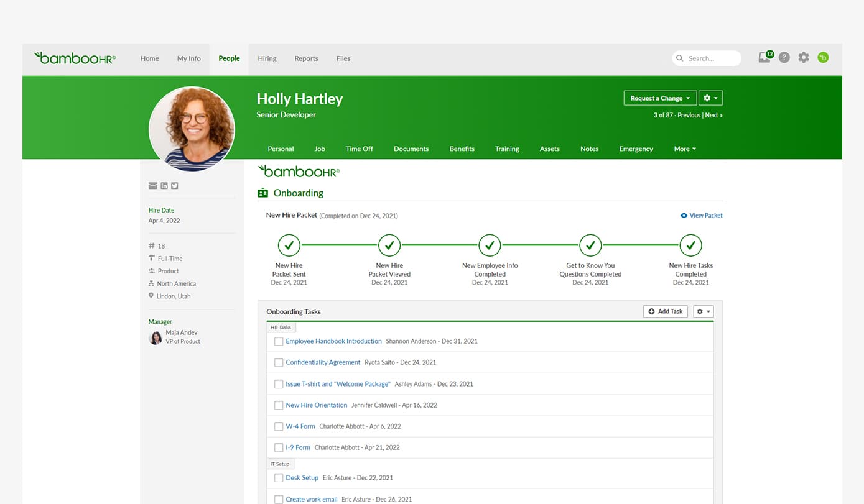Open the Time Off tab

point(360,149)
